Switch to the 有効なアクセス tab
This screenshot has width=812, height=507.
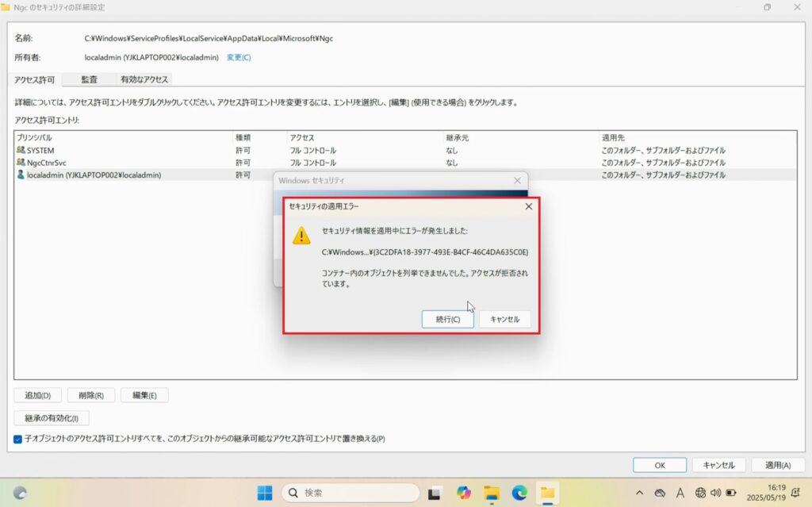[144, 79]
